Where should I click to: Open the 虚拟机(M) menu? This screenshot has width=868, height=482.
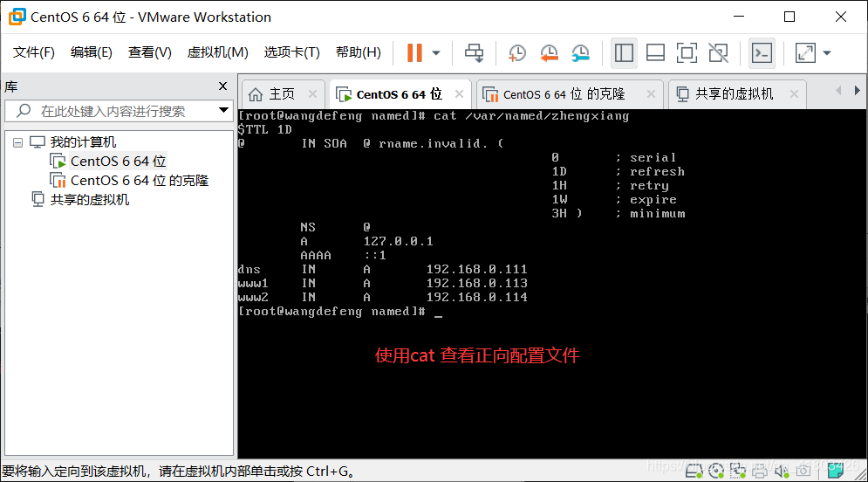click(x=217, y=52)
